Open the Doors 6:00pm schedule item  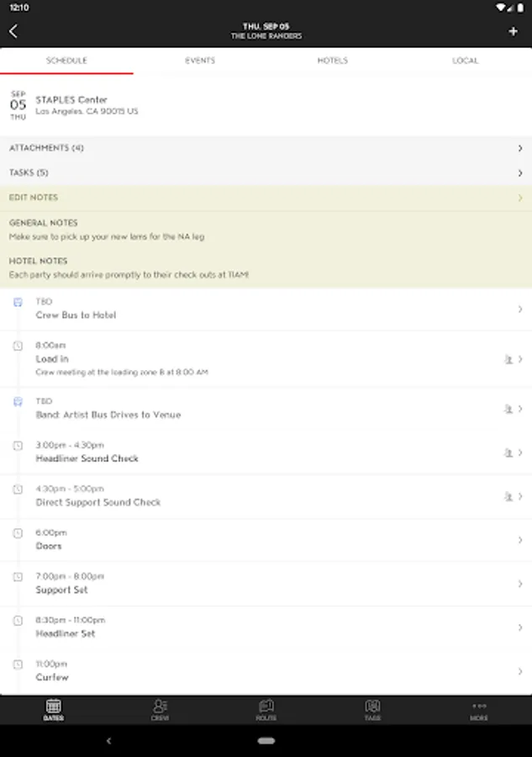(x=266, y=540)
